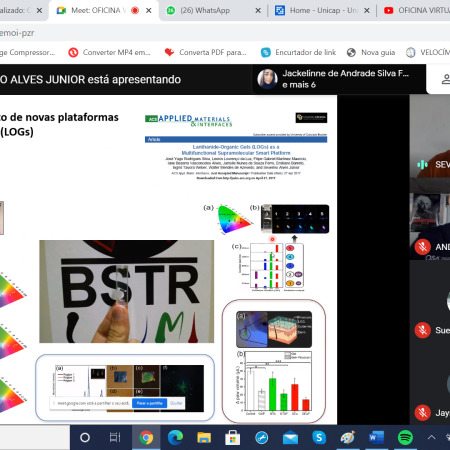Click the Lanthanide-Organic Gels article title

[236, 150]
